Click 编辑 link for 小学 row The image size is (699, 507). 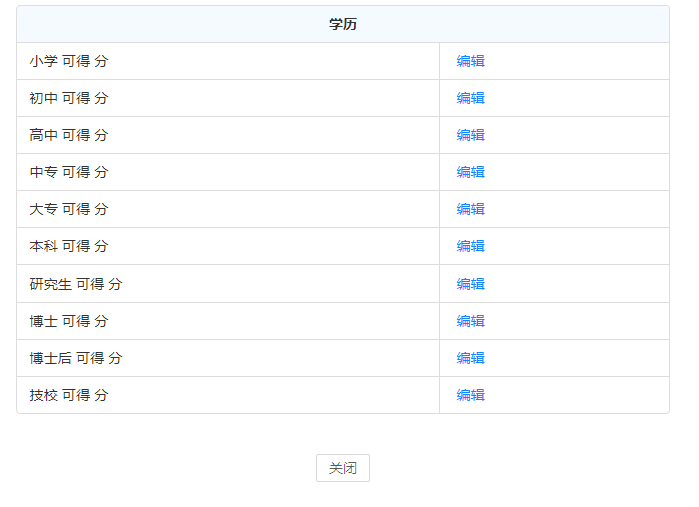click(x=470, y=61)
